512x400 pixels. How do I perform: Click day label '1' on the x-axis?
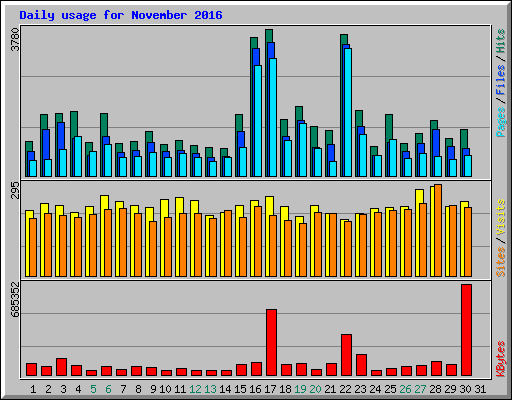(33, 389)
